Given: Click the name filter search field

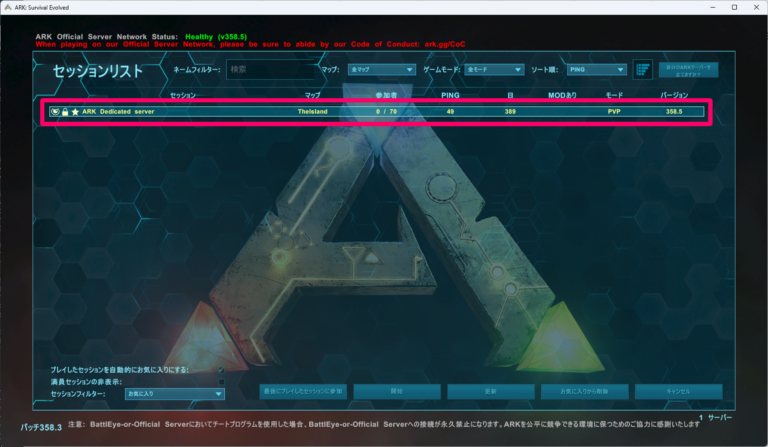Looking at the screenshot, I should pyautogui.click(x=270, y=70).
